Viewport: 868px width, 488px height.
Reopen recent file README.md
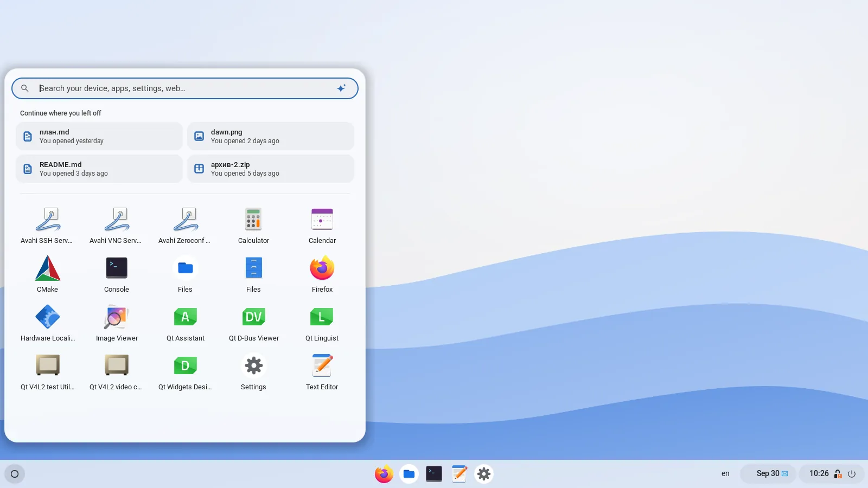[x=99, y=169]
